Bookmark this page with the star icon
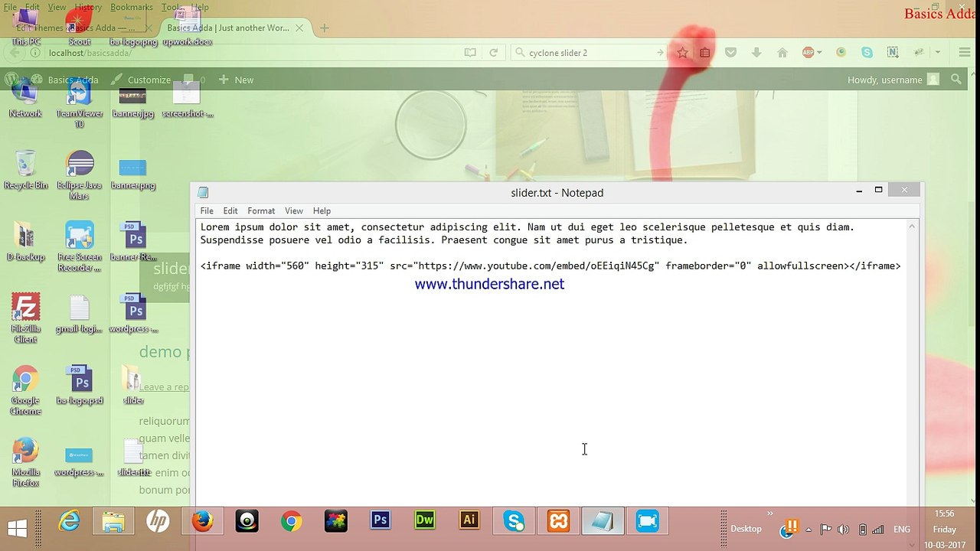This screenshot has height=551, width=980. click(682, 53)
